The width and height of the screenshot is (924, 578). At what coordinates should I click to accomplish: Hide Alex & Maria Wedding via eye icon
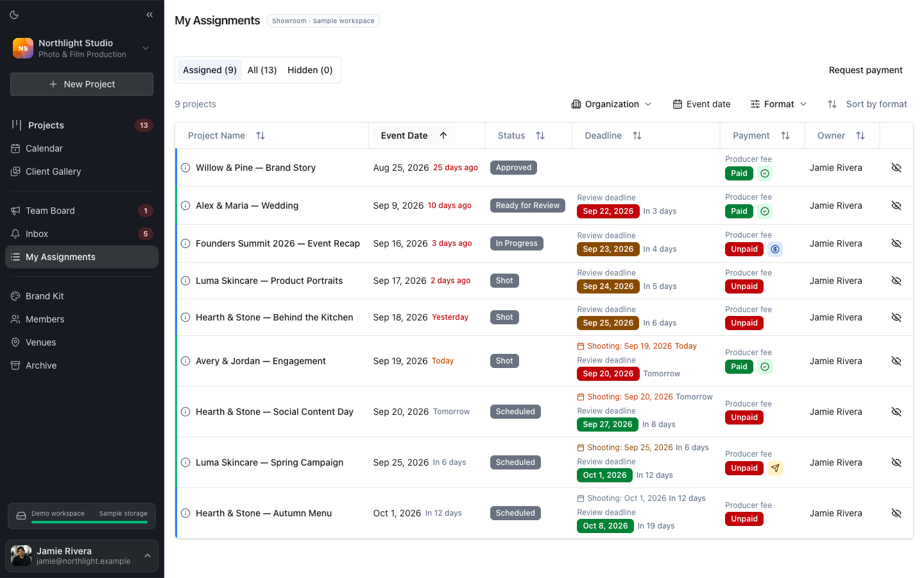coord(896,206)
